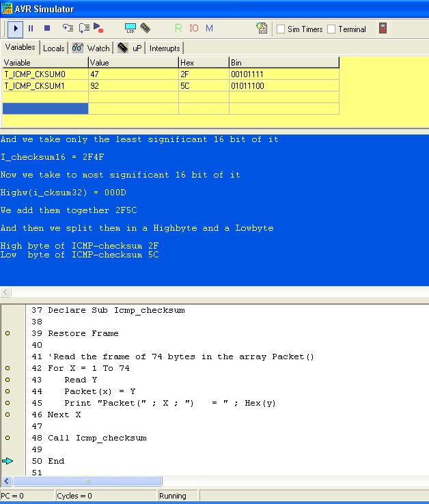Click the Value column header
The height and width of the screenshot is (504, 429).
tap(133, 62)
